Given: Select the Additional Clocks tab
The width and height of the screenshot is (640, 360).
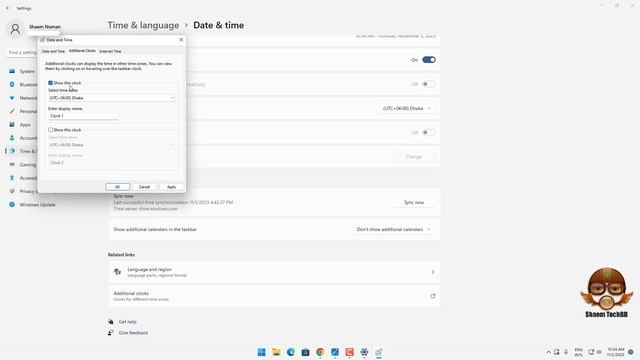Looking at the screenshot, I should coord(82,51).
